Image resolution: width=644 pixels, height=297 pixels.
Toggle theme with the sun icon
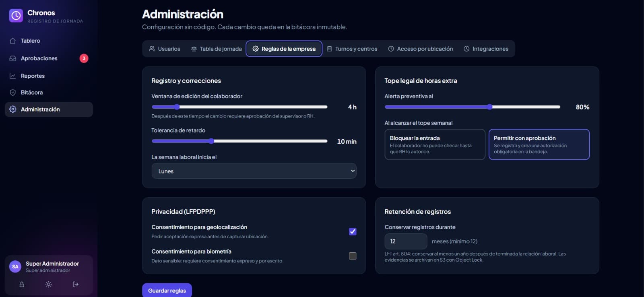click(49, 285)
